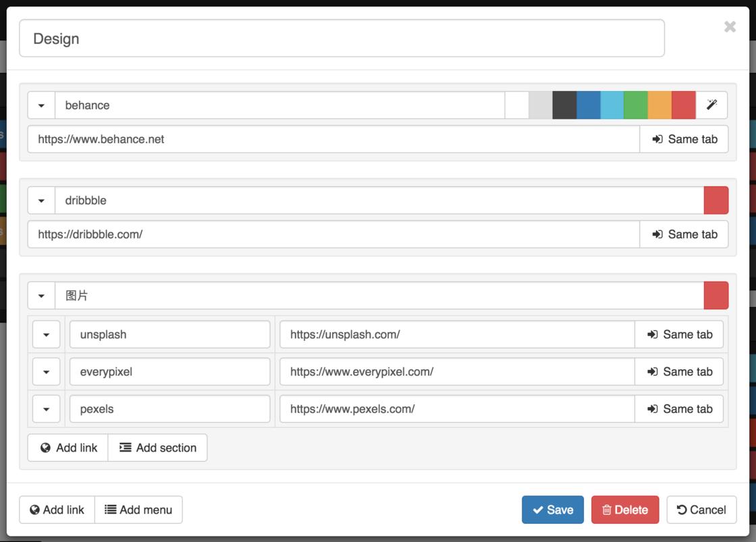
Task: Edit the https://www.everypixel.com/ URL field
Action: pyautogui.click(x=457, y=372)
